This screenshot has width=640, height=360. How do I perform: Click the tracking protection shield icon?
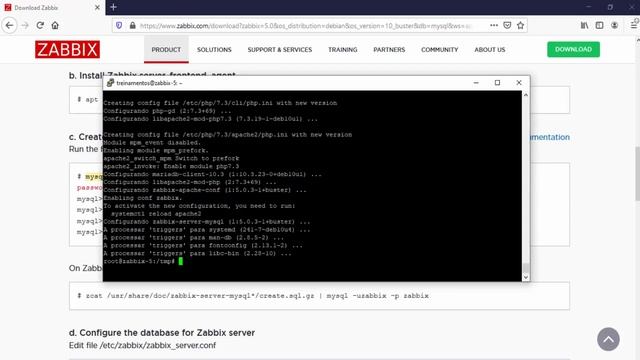(119, 25)
